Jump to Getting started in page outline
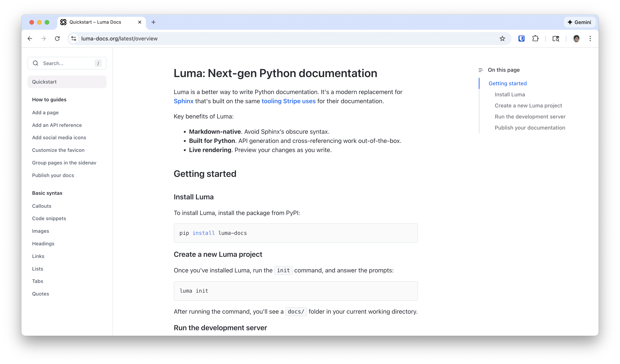Viewport: 620px width, 364px height. 507,84
